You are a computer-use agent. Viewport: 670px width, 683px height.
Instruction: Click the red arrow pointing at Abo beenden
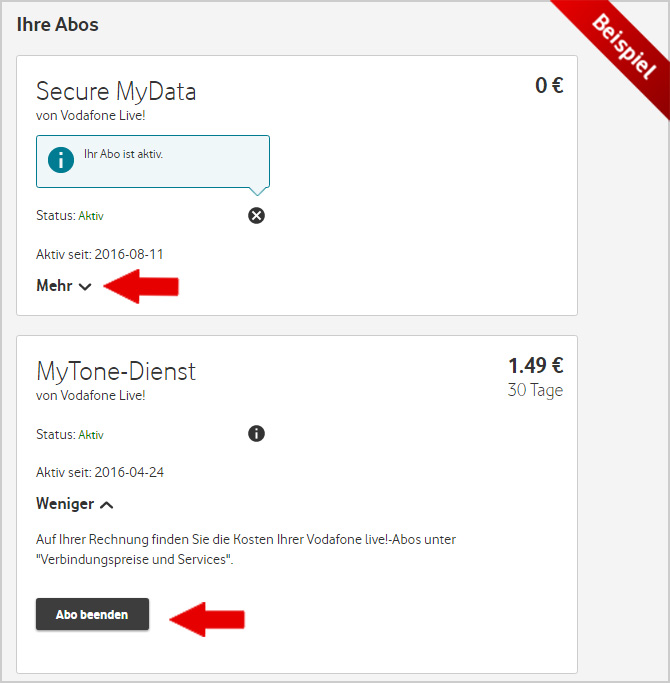tap(207, 617)
